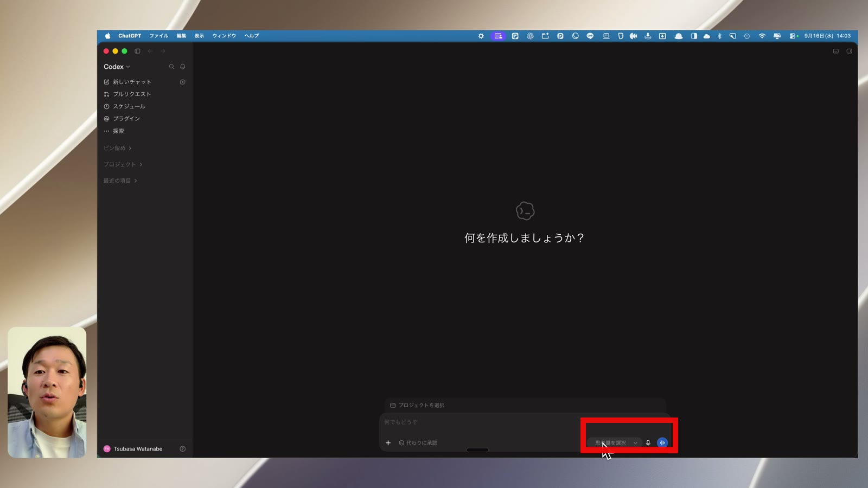Screen dimensions: 868x488
Task: Click the Codex logo above the heading
Action: (525, 211)
